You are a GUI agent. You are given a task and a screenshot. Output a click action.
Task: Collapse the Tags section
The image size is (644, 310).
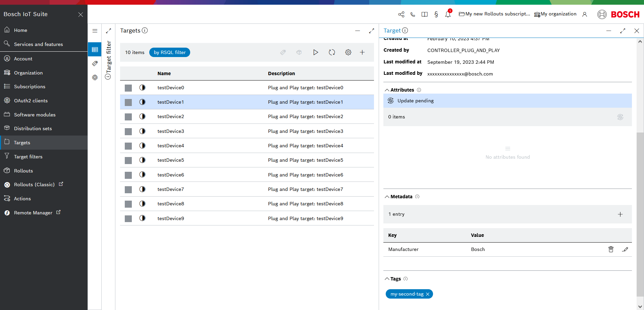pyautogui.click(x=387, y=279)
